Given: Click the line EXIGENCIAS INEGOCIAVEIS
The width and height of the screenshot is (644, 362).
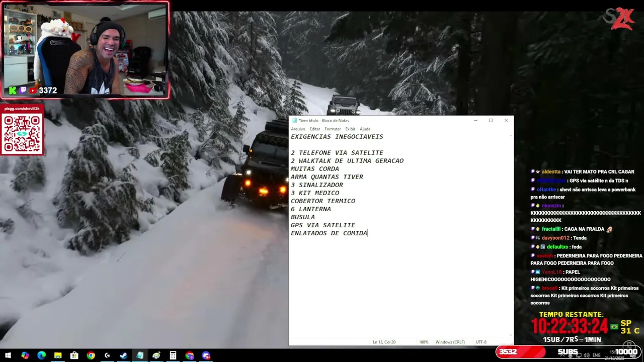Looking at the screenshot, I should [x=337, y=137].
